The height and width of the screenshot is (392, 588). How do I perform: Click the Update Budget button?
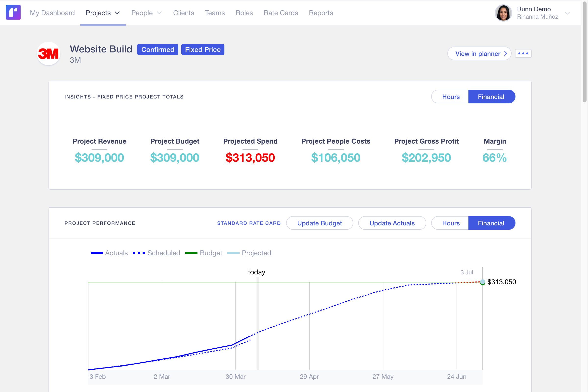(x=319, y=223)
